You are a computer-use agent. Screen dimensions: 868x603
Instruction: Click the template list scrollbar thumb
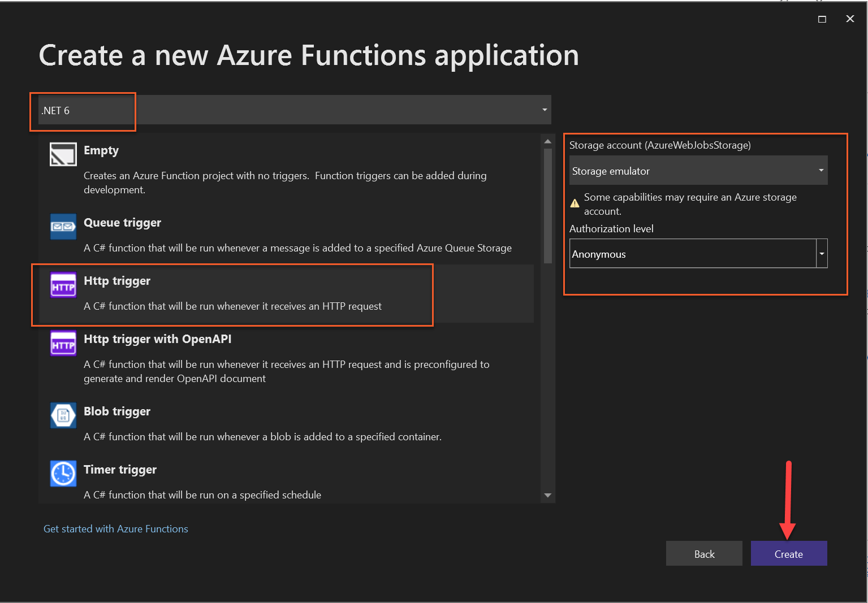pos(547,206)
